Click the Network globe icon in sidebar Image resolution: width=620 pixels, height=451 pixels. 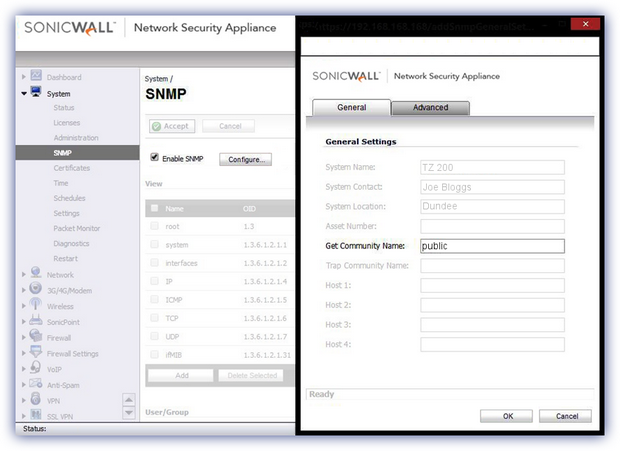tap(36, 272)
